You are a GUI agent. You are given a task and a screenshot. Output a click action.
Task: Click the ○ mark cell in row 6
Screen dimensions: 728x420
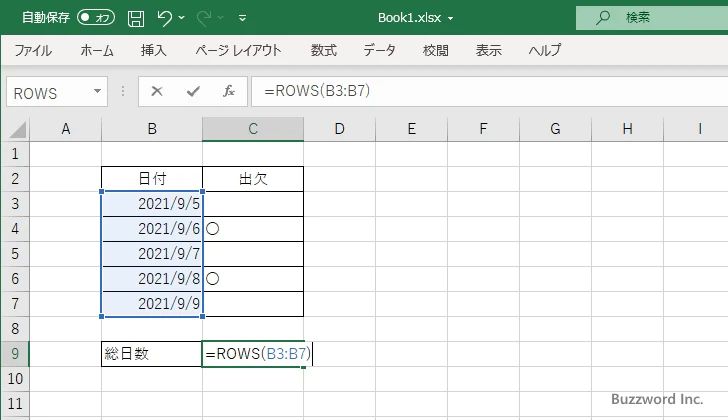pos(253,279)
